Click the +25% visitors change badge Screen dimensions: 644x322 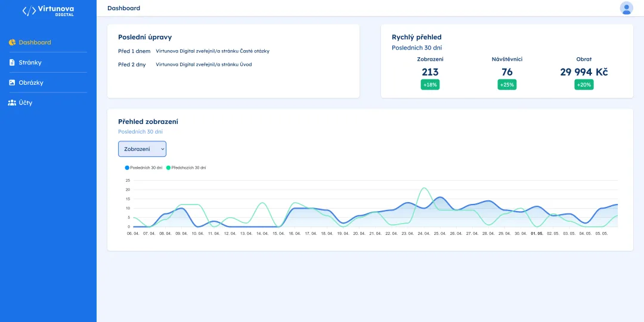coord(507,85)
